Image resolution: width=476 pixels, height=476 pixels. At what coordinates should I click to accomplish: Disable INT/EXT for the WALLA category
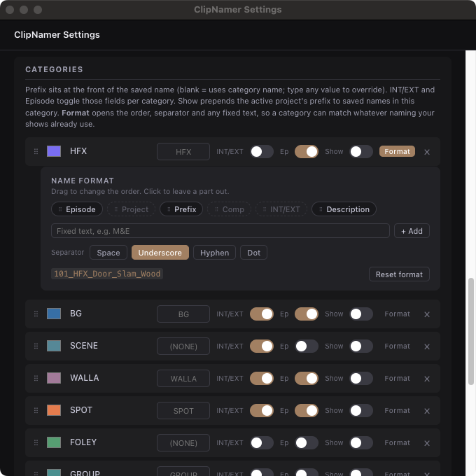pyautogui.click(x=262, y=378)
